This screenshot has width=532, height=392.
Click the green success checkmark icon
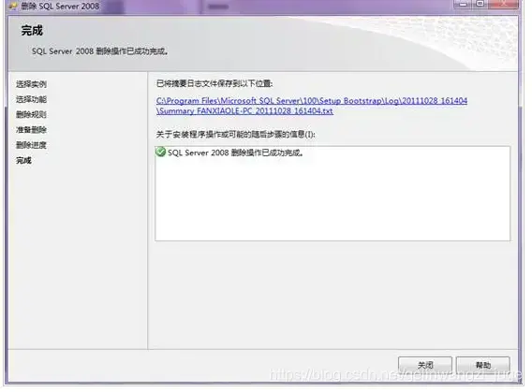(160, 152)
